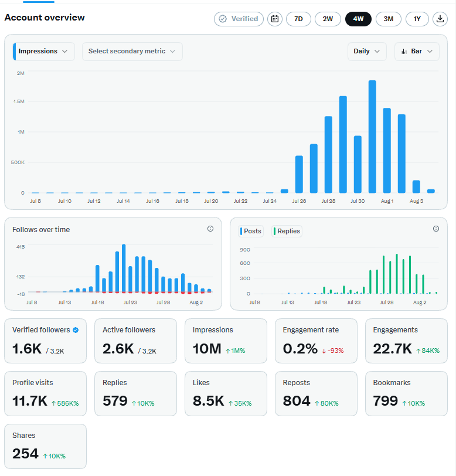Viewport: 456px width, 476px height.
Task: Open the Verified followers card
Action: coord(45,341)
